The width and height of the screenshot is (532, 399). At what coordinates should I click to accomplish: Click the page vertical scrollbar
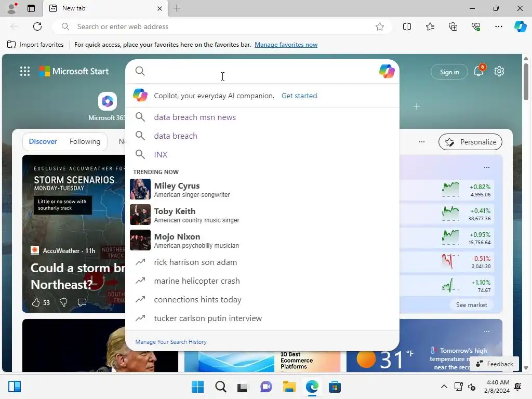[x=526, y=82]
